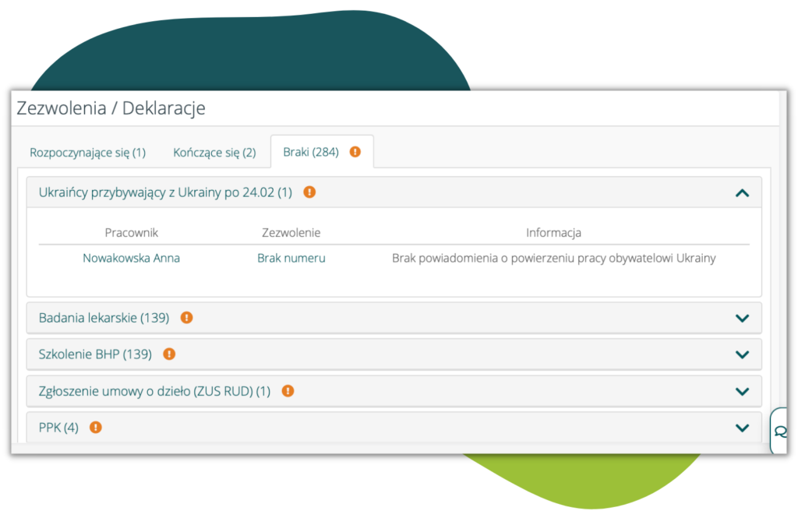Click the Brak numeru permit link
The image size is (798, 532).
(291, 258)
